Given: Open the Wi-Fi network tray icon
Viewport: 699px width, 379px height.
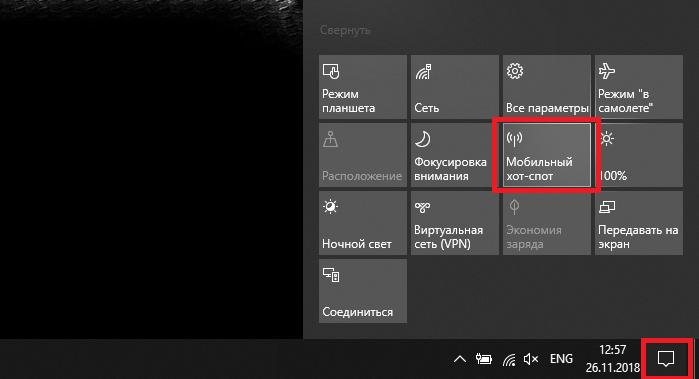Looking at the screenshot, I should pyautogui.click(x=509, y=359).
